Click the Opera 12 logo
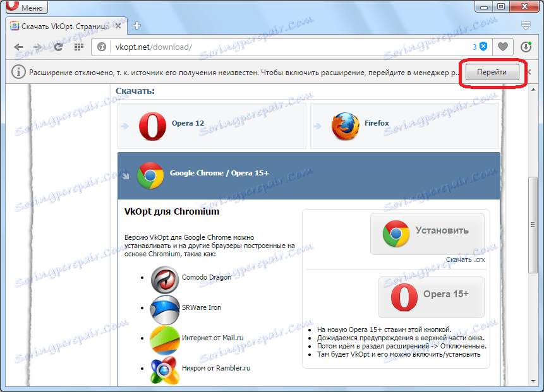 click(x=152, y=126)
